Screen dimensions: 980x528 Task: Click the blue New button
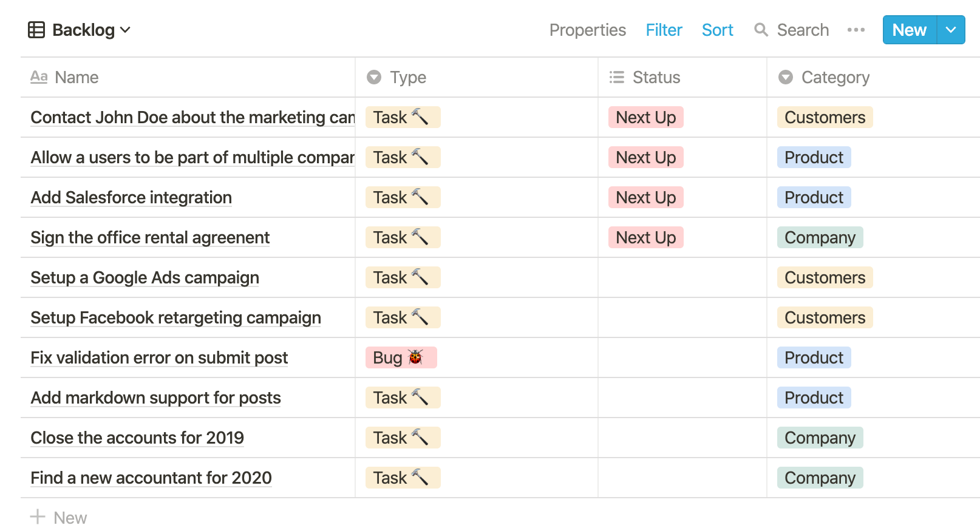coord(909,30)
